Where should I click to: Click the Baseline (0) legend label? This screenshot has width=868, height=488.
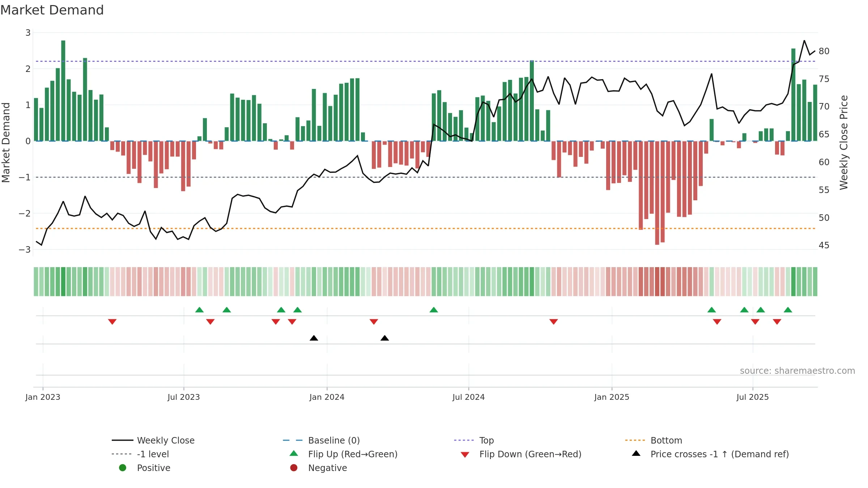[x=334, y=440]
